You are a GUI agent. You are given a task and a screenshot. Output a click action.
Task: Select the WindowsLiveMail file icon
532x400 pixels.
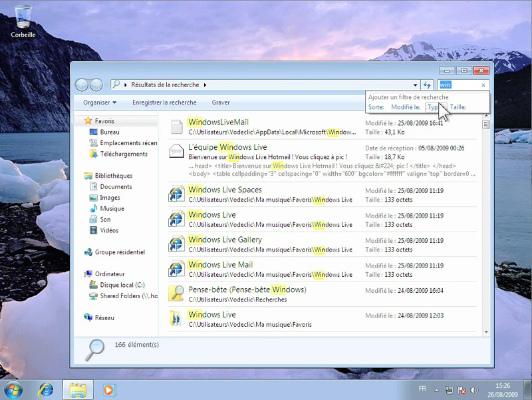(176, 126)
